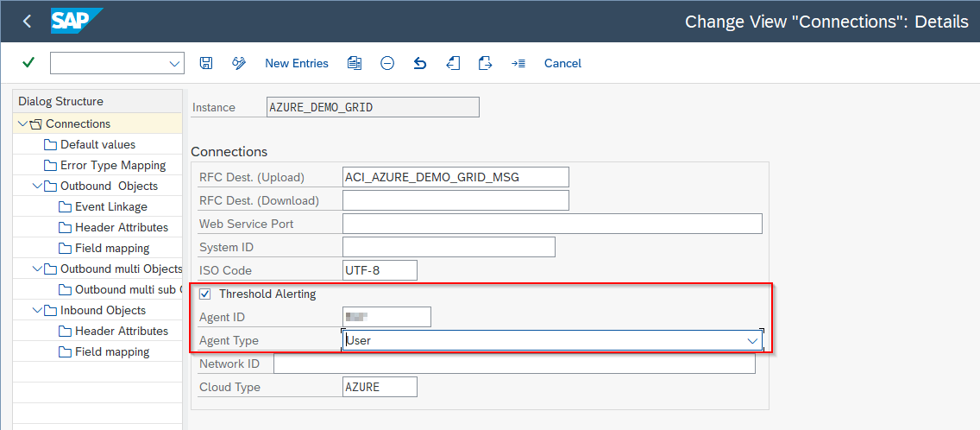This screenshot has width=980, height=430.
Task: Open Default values folder
Action: point(98,144)
